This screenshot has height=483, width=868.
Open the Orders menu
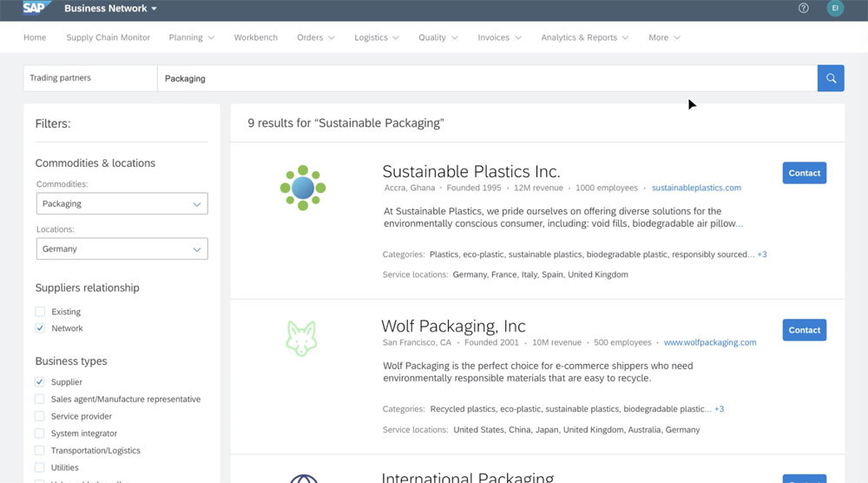316,37
